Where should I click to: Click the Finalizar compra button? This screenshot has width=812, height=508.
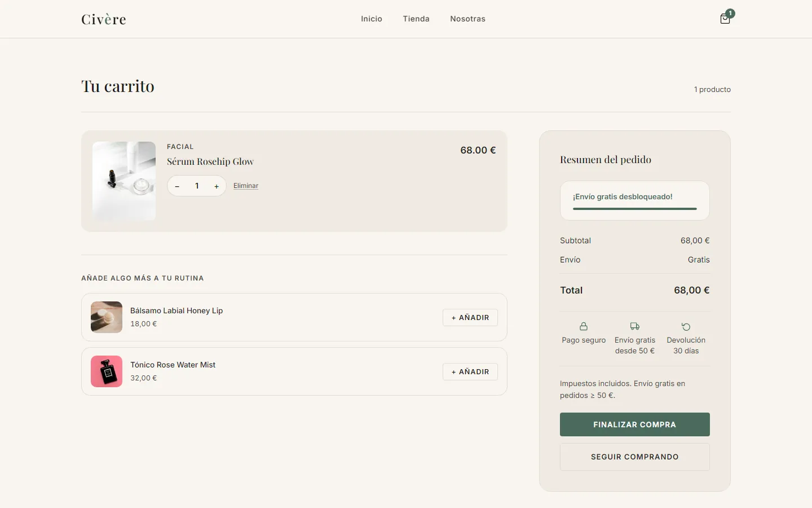point(635,424)
